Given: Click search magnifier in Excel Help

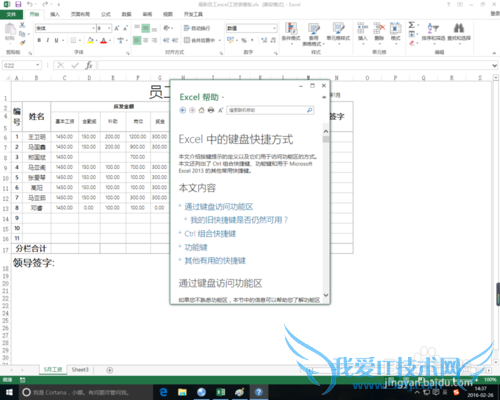Looking at the screenshot, I should click(x=309, y=110).
